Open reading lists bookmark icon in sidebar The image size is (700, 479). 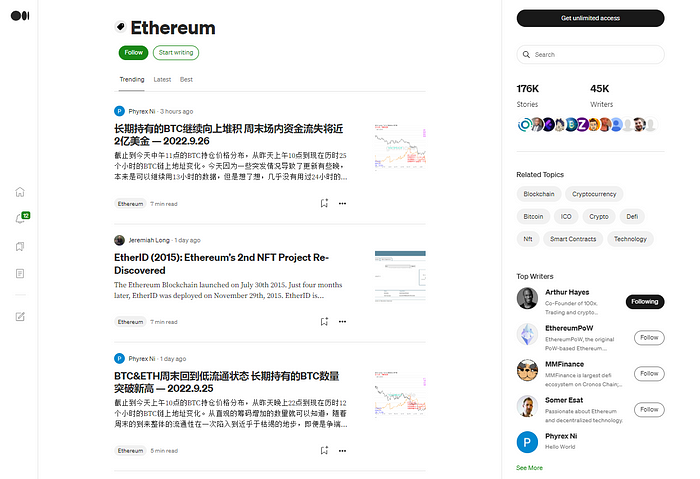click(20, 246)
